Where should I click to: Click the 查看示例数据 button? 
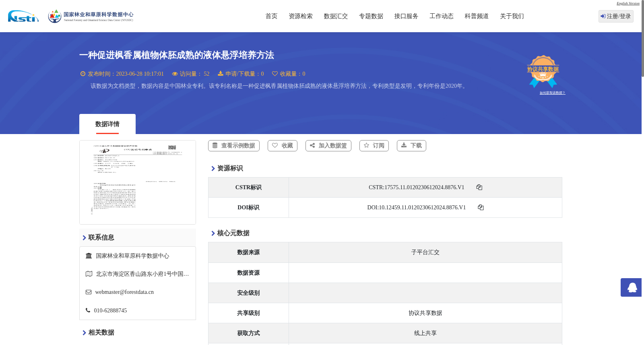(234, 146)
